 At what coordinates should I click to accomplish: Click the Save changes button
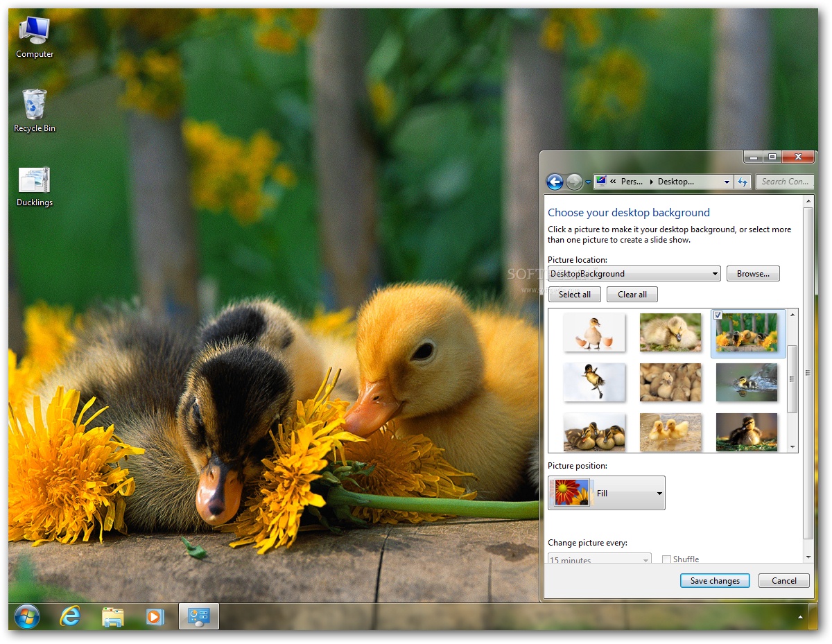tap(715, 581)
